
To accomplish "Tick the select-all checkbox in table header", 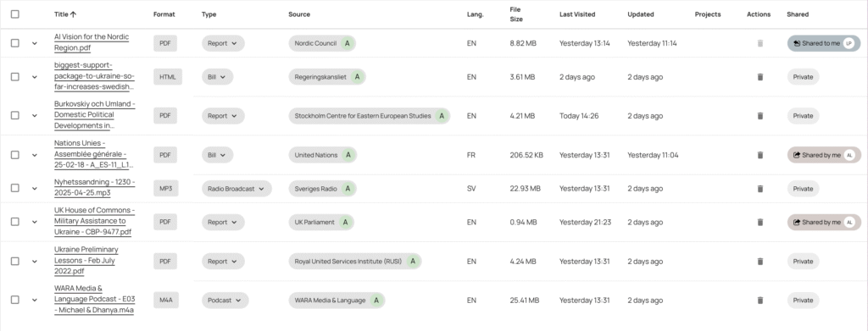I will (x=15, y=14).
